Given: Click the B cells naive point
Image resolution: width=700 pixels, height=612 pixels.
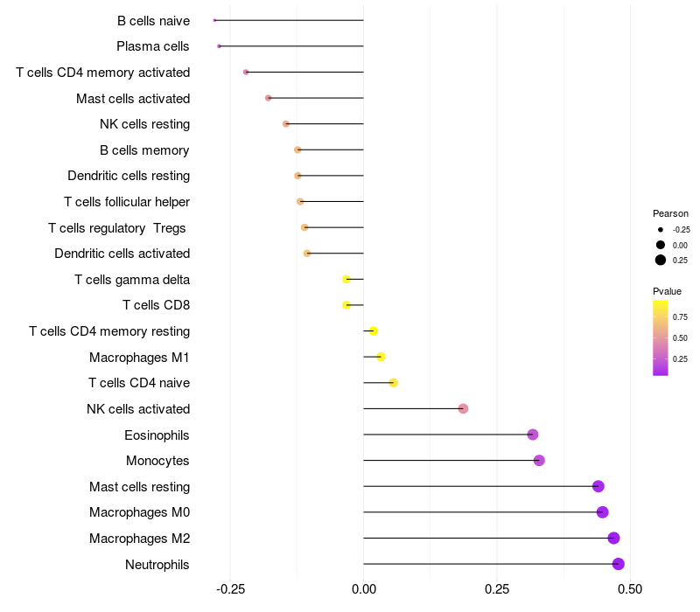Looking at the screenshot, I should click(214, 20).
